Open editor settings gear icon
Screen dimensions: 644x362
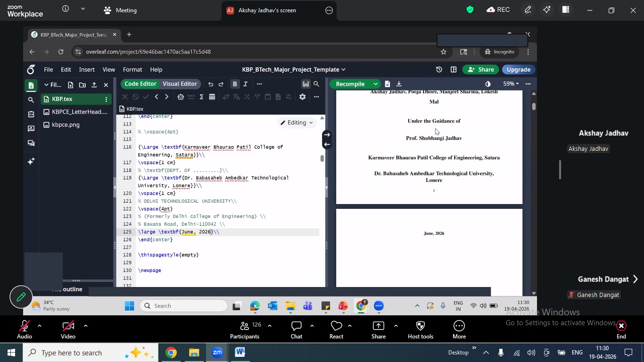[303, 97]
